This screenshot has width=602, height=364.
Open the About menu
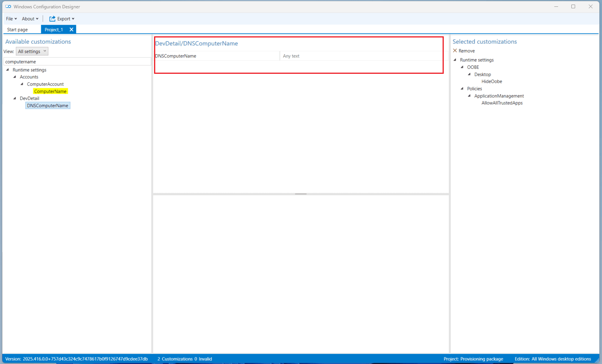point(30,19)
